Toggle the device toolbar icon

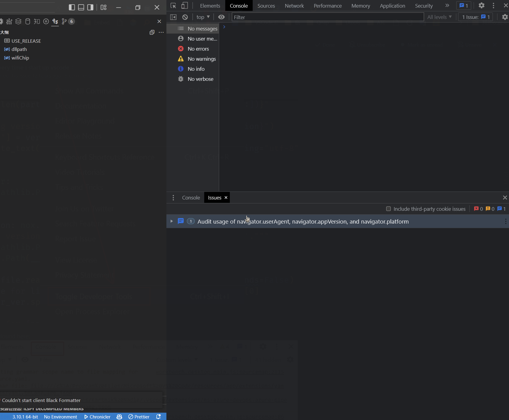pos(185,6)
